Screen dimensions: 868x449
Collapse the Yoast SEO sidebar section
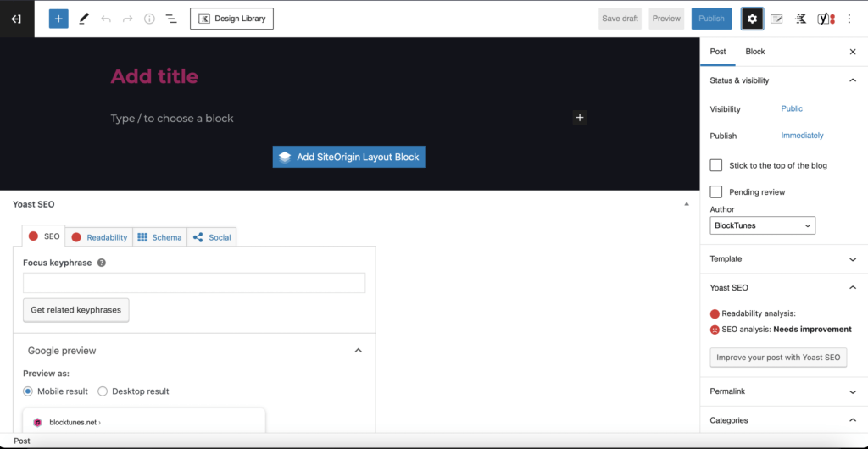(x=784, y=287)
